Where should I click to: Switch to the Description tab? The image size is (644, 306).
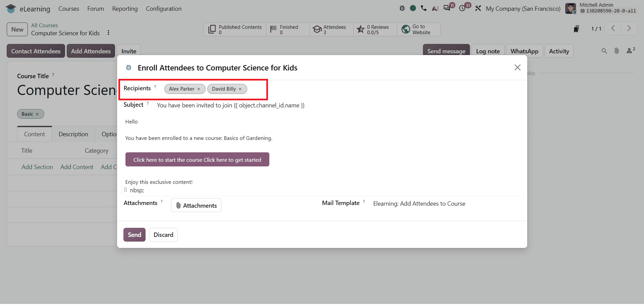pyautogui.click(x=73, y=134)
